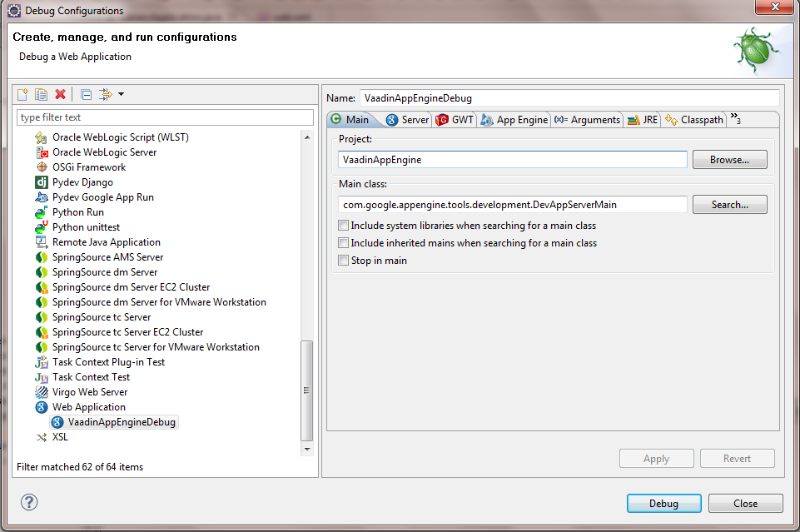
Task: Click the Duplicate configuration icon
Action: 41,94
